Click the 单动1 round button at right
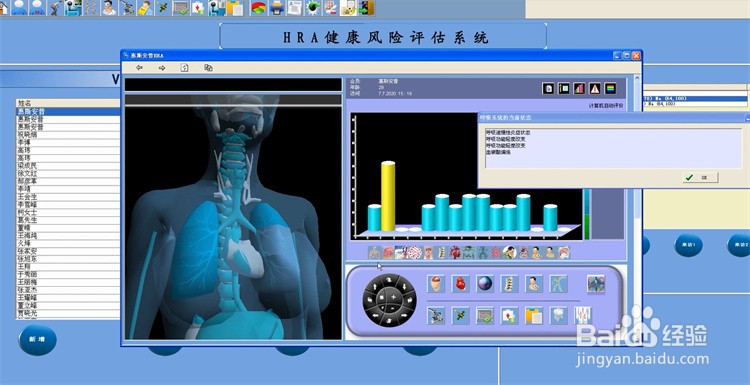Viewport: 750px width, 385px height. click(688, 245)
